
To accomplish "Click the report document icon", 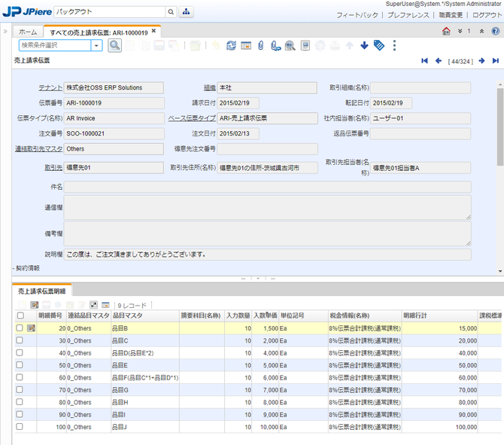I will [305, 45].
